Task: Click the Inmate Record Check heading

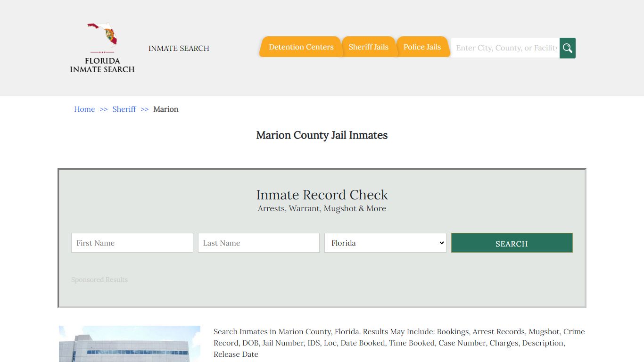Action: click(322, 195)
